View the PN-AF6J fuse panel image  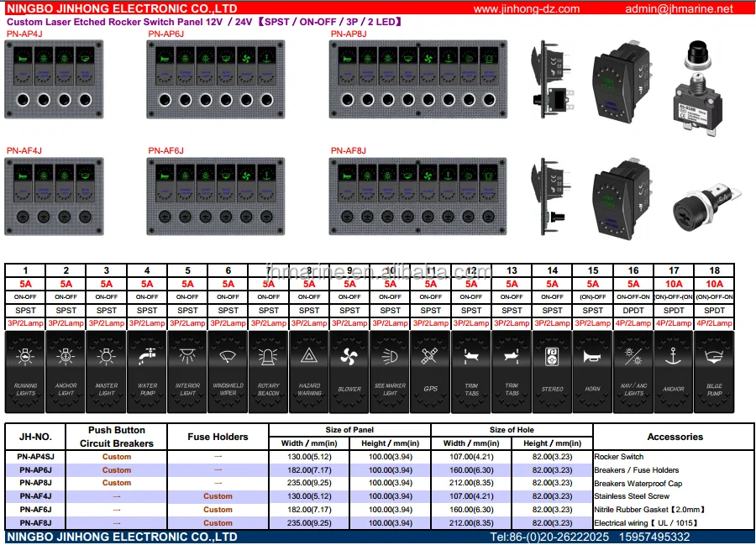coord(216,197)
